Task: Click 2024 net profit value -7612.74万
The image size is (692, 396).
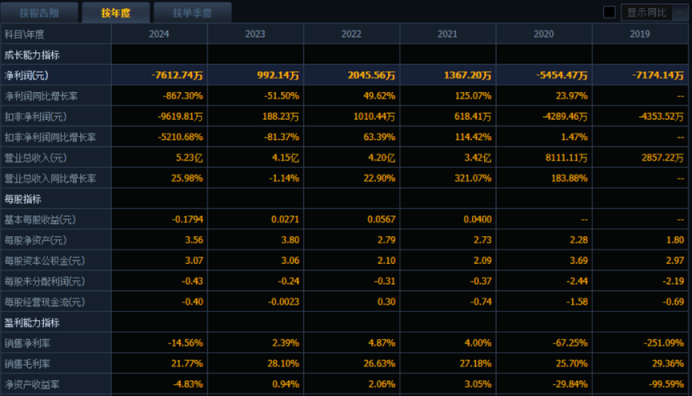Action: click(177, 75)
